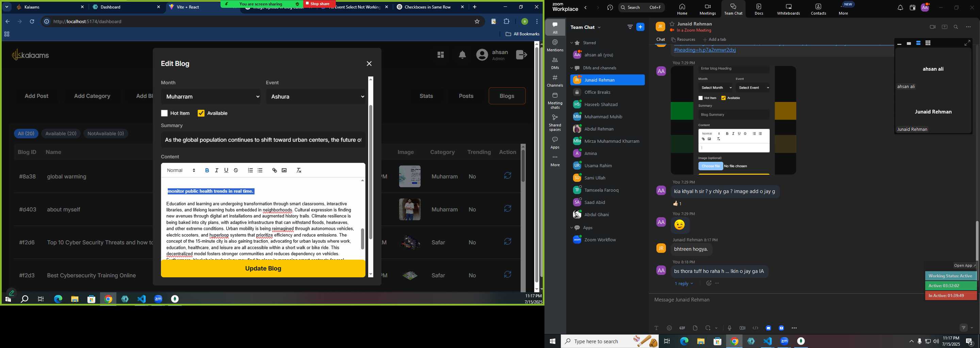Screen dimensions: 980x348
Task: Expand the 1 reply thread
Action: (x=684, y=283)
